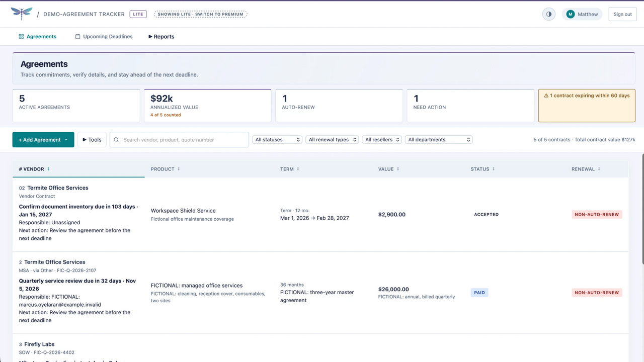Open the All statuses dropdown

[277, 140]
